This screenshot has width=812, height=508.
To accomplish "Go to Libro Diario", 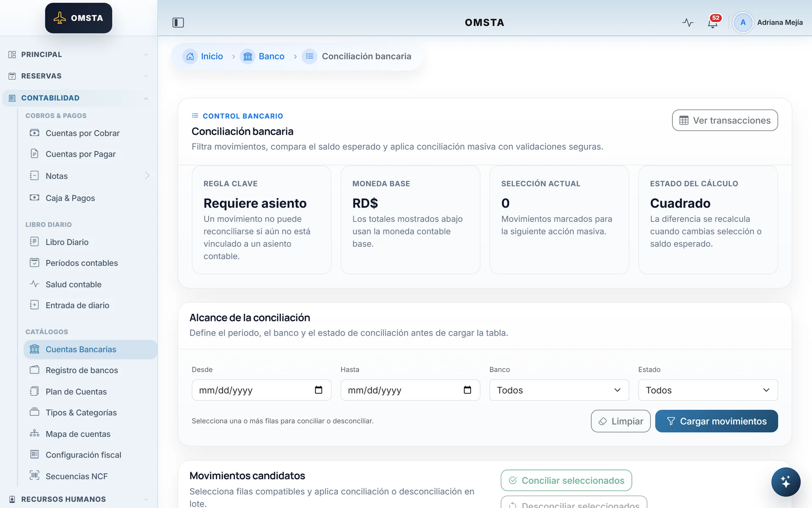I will tap(67, 242).
